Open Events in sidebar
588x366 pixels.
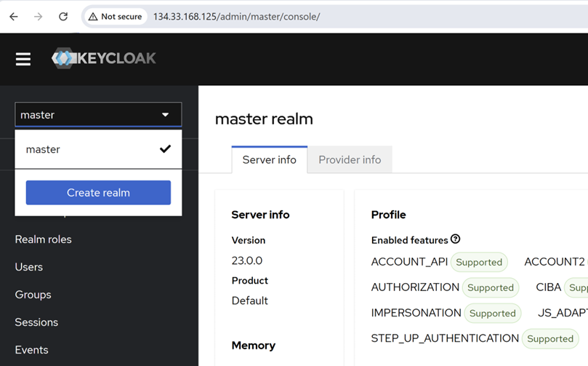pos(31,350)
